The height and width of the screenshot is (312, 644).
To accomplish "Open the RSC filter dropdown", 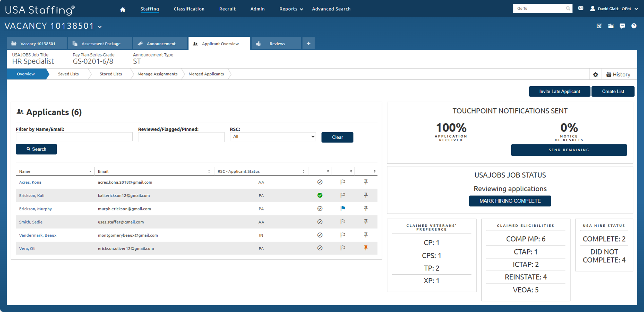I will coord(272,137).
